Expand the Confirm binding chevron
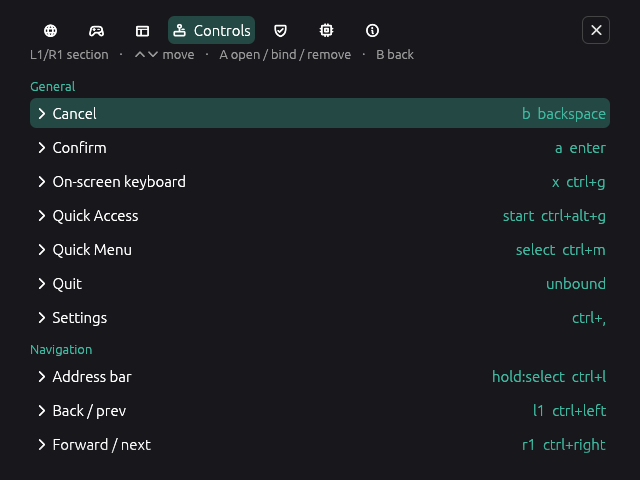The image size is (640, 480). 42,148
